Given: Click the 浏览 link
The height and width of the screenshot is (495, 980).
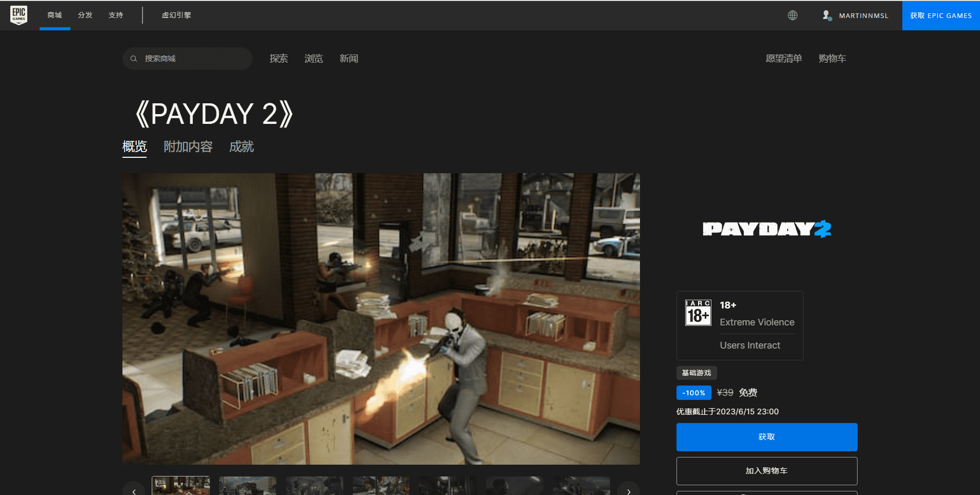Looking at the screenshot, I should (x=314, y=59).
